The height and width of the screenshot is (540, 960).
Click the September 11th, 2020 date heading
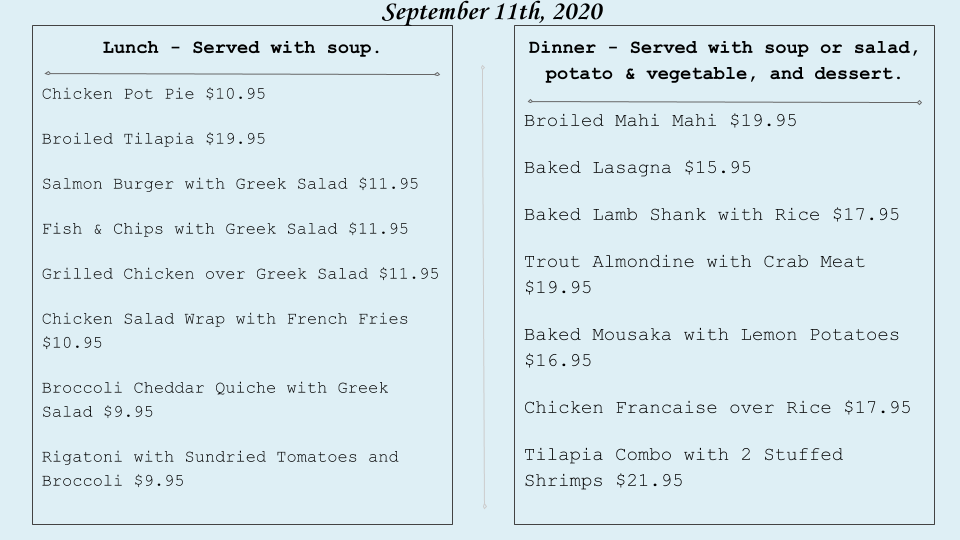(x=493, y=12)
